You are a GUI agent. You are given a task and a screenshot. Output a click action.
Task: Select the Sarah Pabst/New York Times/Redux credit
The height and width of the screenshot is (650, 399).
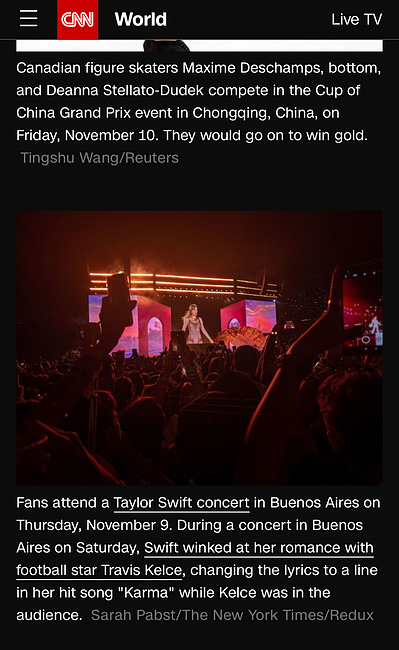[232, 615]
